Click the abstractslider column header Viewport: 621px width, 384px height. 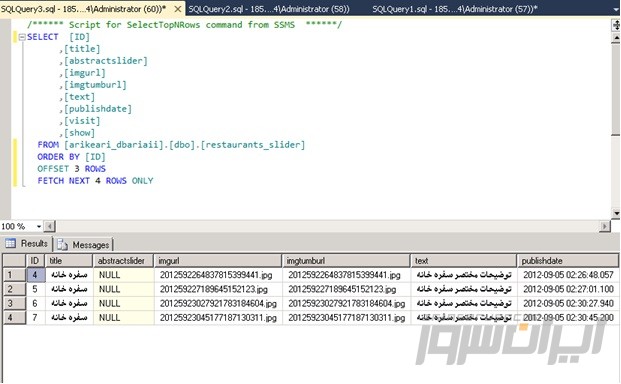[123, 260]
